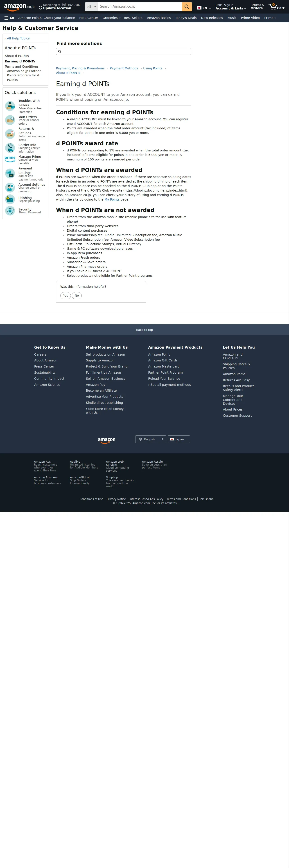The width and height of the screenshot is (289, 868).
Task: Click Payment, Pricing & Promotions breadcrumb
Action: click(x=80, y=69)
